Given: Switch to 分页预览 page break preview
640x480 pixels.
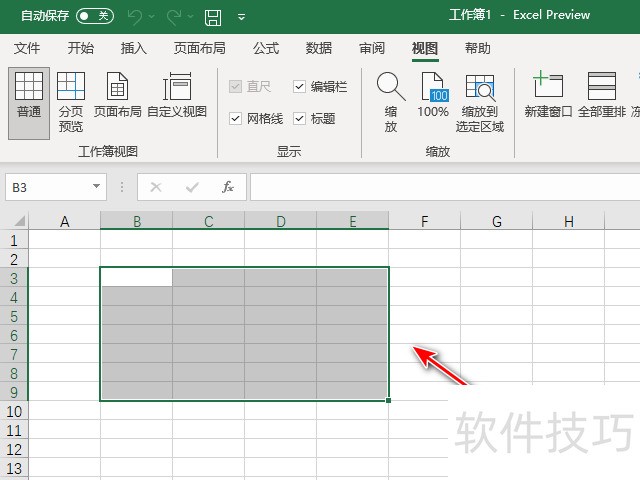Looking at the screenshot, I should click(71, 102).
